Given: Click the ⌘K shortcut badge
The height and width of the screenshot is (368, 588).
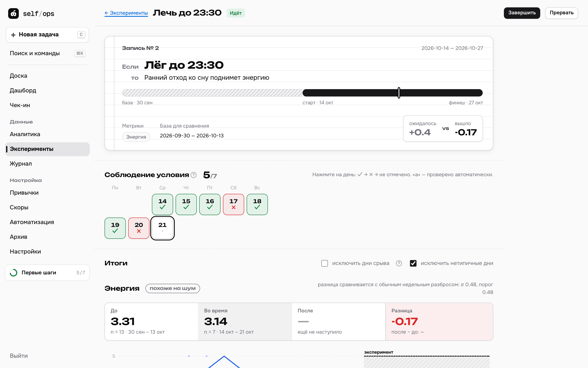Looking at the screenshot, I should [80, 53].
